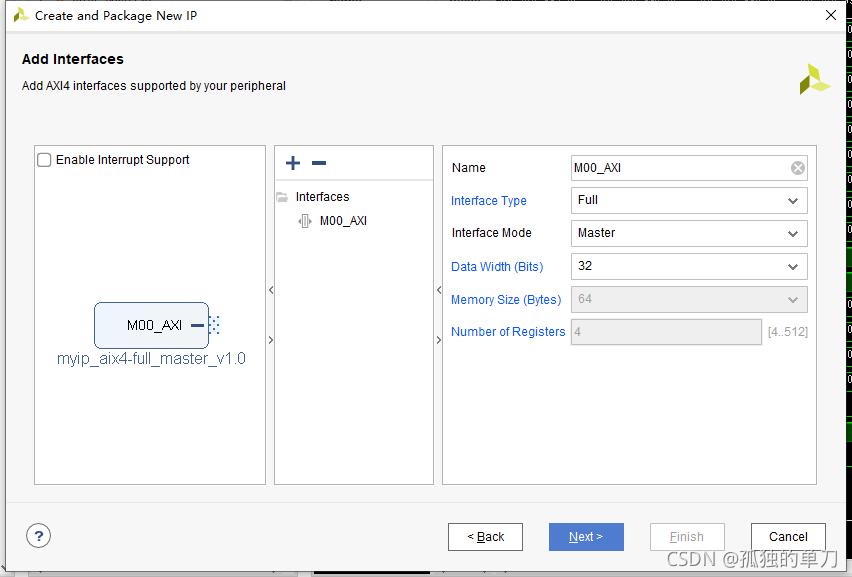852x577 pixels.
Task: Enable Interrupt Support checkbox
Action: tap(44, 160)
